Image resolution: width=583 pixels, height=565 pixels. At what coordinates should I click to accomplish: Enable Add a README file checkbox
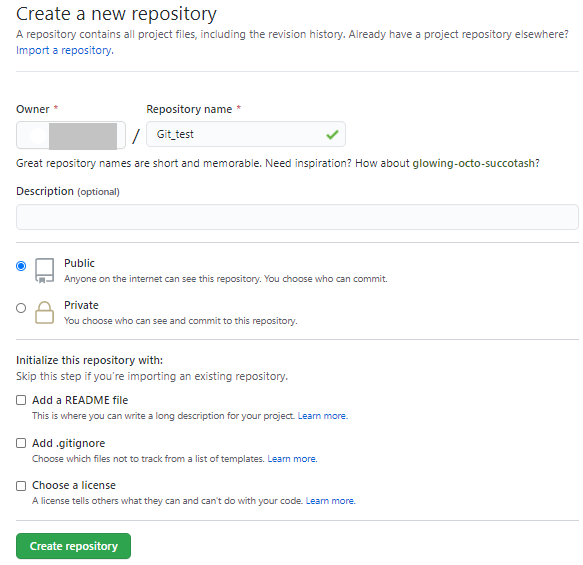tap(21, 400)
